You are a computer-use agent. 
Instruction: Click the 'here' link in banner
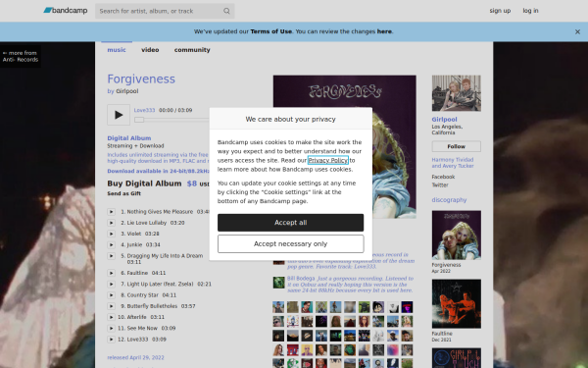(384, 31)
